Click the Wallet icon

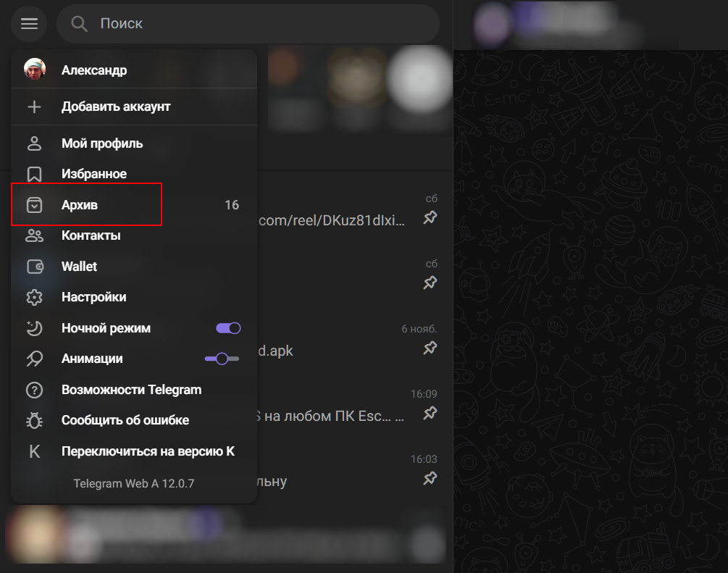34,267
